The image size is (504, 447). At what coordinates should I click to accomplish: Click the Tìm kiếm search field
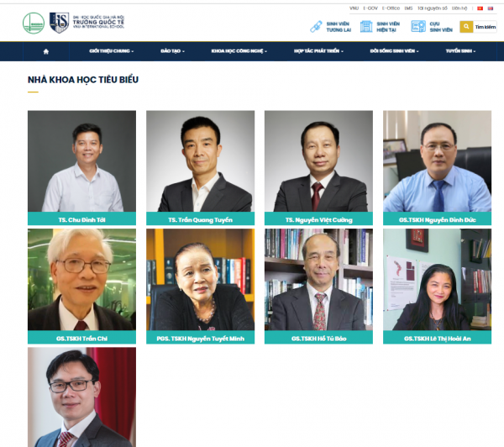pos(485,27)
